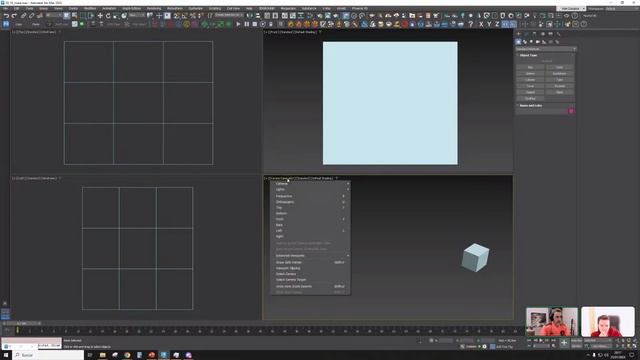Click the Teapot object type button
640x360 pixels.
pos(530,92)
